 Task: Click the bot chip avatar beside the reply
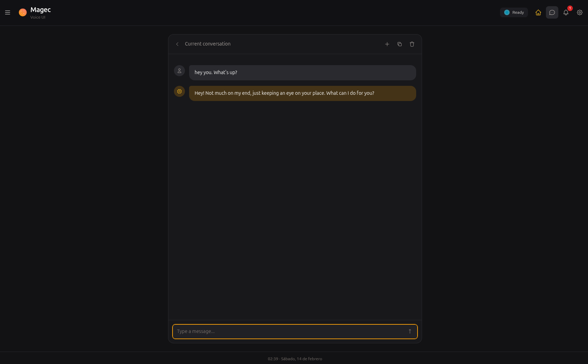click(x=179, y=91)
